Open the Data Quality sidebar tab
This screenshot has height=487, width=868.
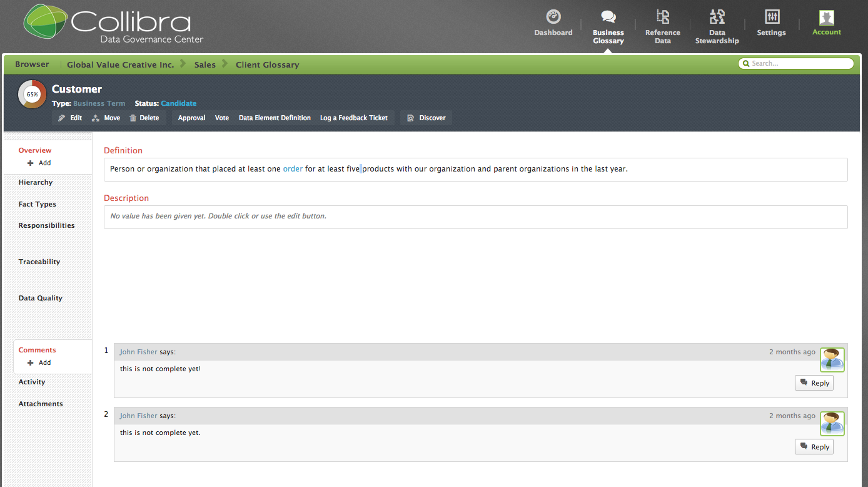click(x=41, y=298)
